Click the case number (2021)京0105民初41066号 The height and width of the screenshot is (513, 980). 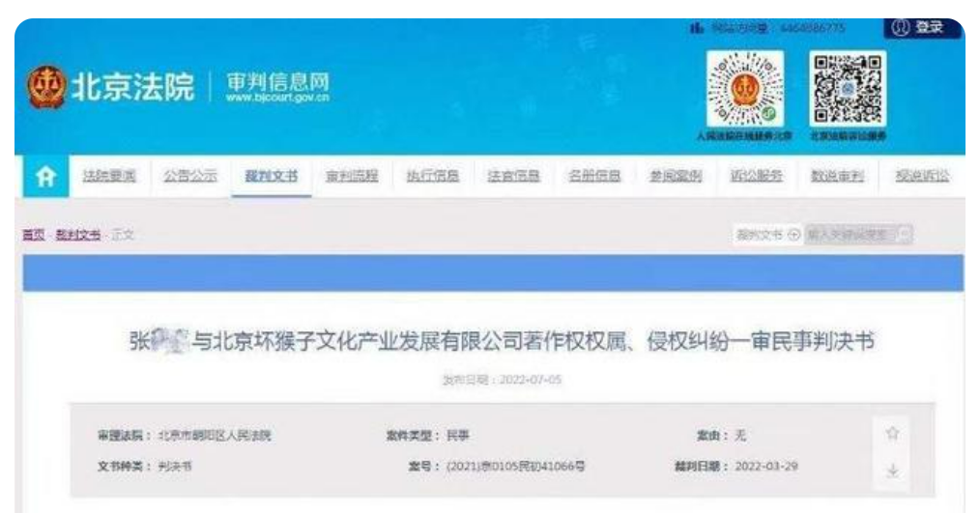[x=516, y=467]
